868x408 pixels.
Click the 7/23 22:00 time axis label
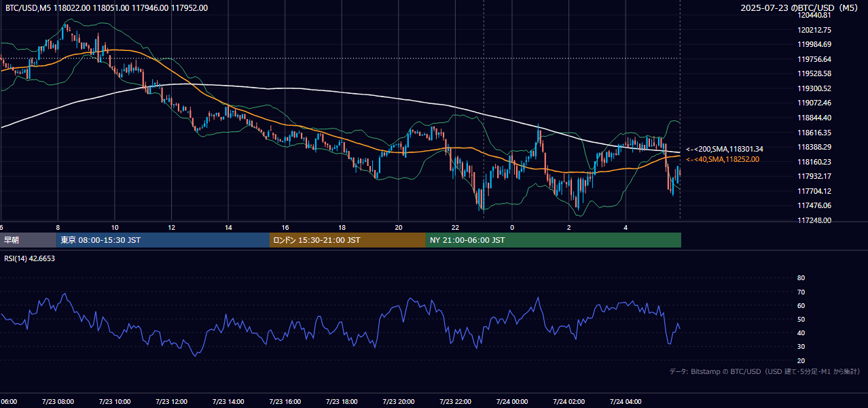point(455,402)
